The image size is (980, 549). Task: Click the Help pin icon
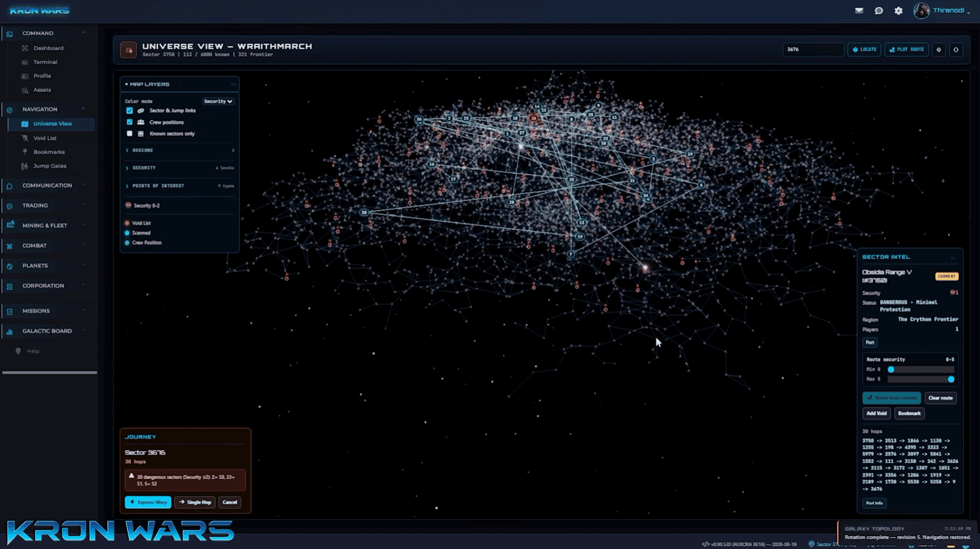[18, 351]
